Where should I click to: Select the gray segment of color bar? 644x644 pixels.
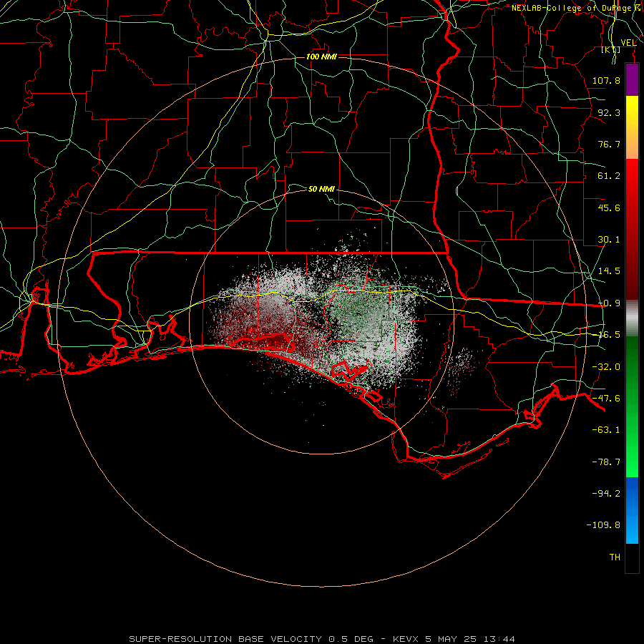(632, 318)
